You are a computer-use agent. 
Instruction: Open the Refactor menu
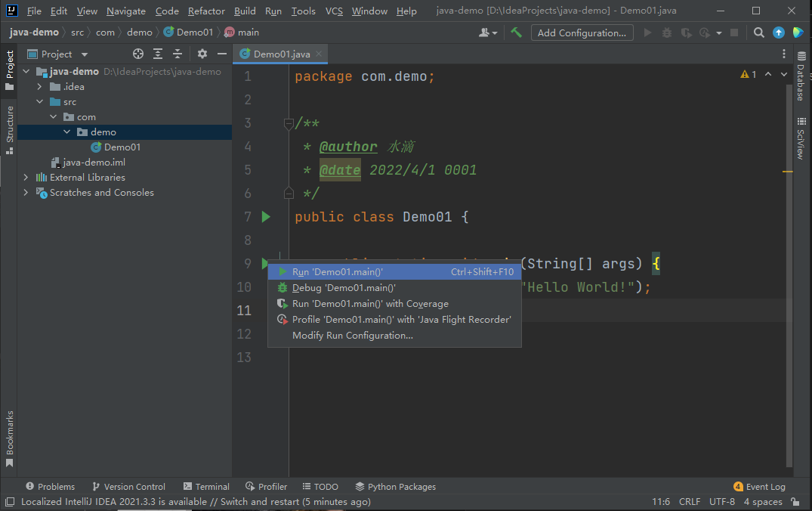206,11
